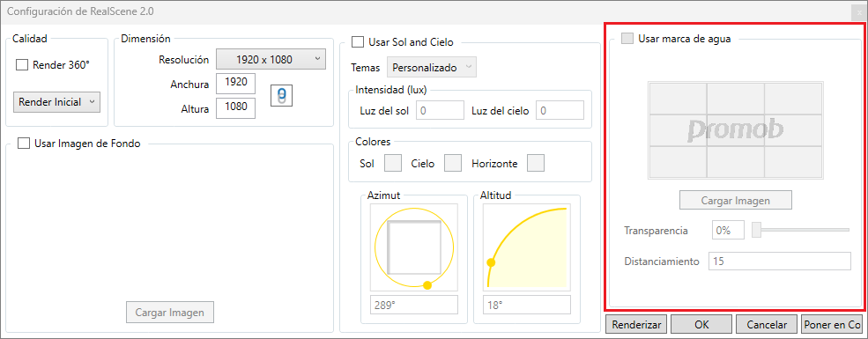Click the Anchura width input field

[x=235, y=84]
